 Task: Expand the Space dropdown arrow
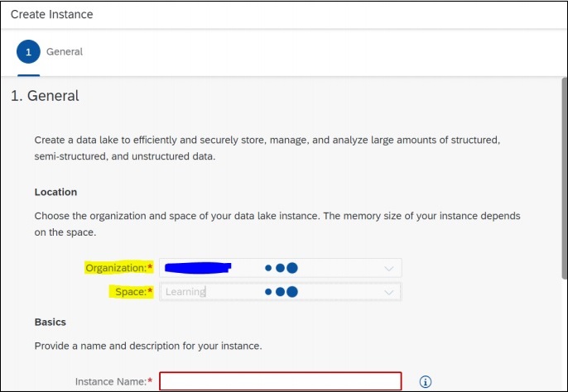(389, 292)
